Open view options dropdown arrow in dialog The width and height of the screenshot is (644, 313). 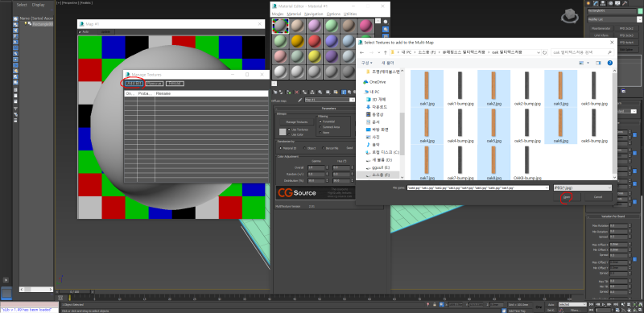(588, 63)
